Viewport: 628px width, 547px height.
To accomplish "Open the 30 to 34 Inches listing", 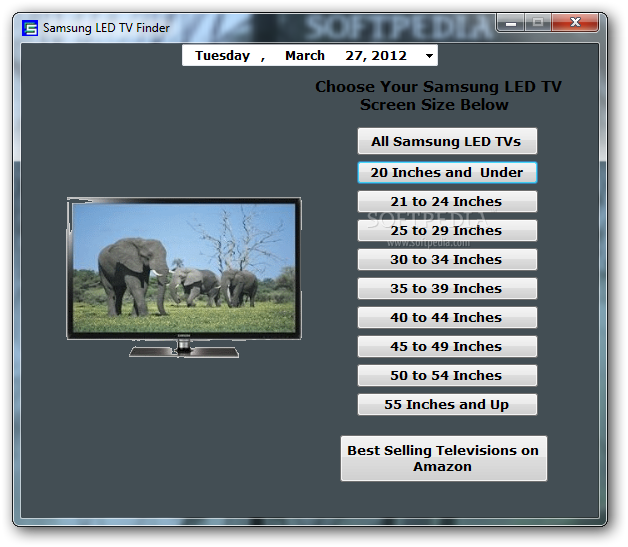I will tap(447, 259).
